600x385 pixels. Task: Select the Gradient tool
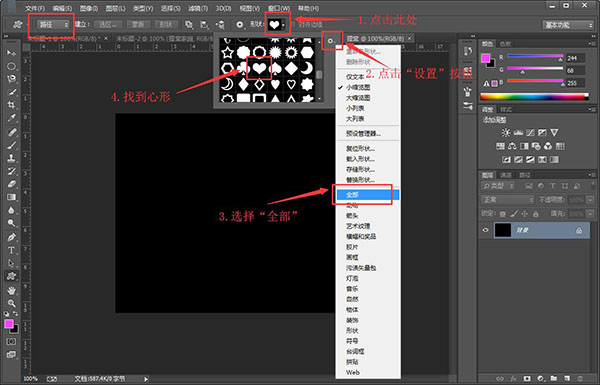[x=11, y=197]
